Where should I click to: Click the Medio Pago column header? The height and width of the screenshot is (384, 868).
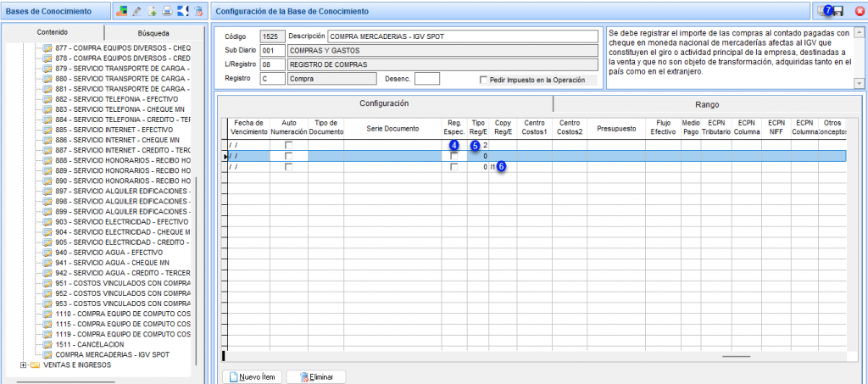[x=691, y=128]
